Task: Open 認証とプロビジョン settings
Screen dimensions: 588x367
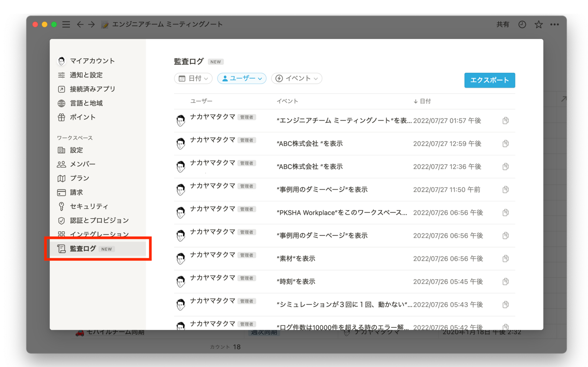Action: click(99, 220)
